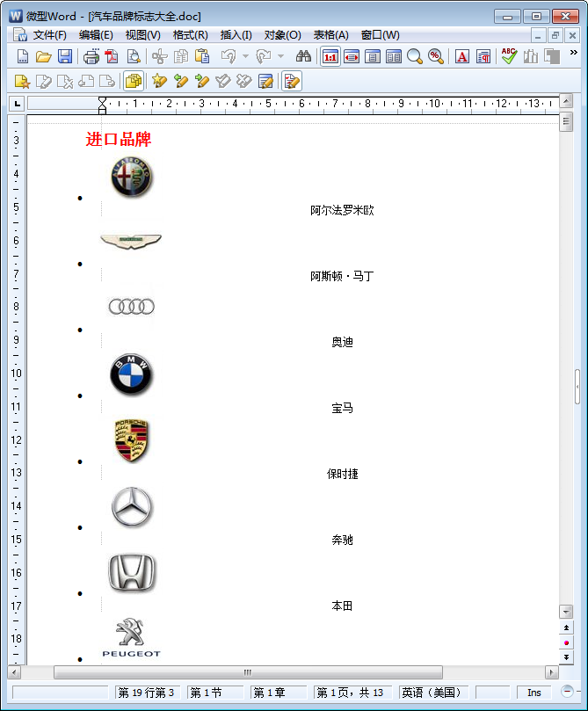The height and width of the screenshot is (711, 588).
Task: Paste from clipboard with the paste icon
Action: click(x=202, y=56)
